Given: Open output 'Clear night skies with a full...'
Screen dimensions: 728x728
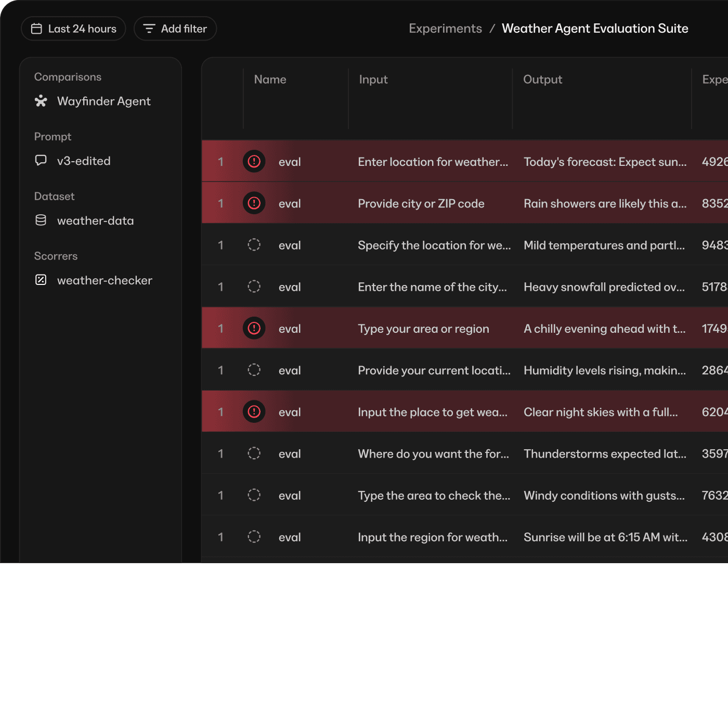Looking at the screenshot, I should pos(601,412).
